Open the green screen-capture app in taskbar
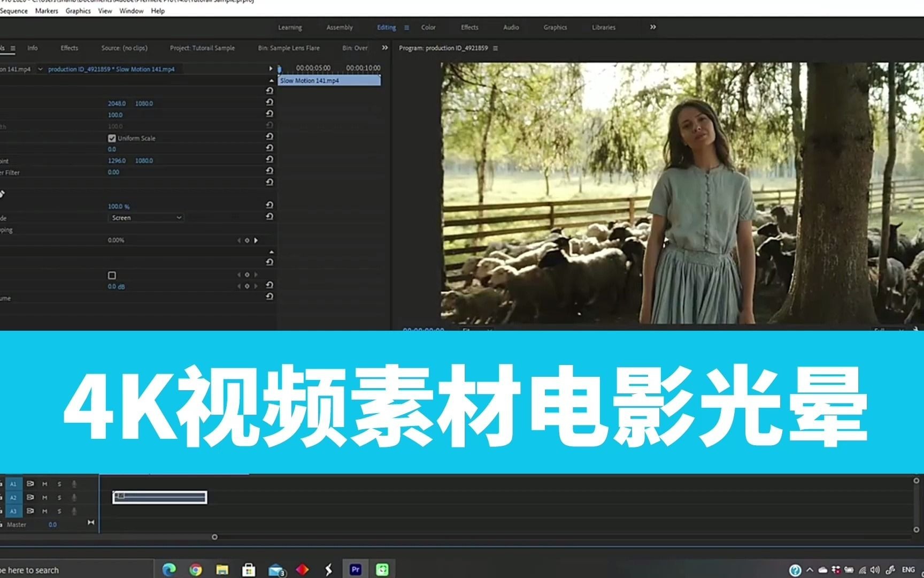The image size is (924, 578). (382, 569)
